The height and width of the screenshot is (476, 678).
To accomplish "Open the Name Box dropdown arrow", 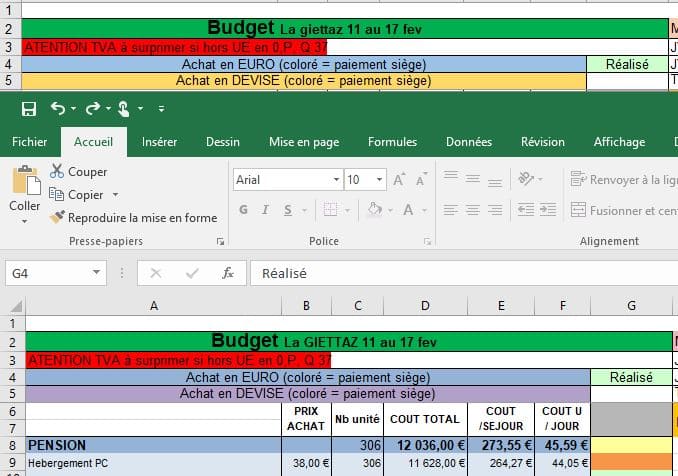I will pos(96,272).
